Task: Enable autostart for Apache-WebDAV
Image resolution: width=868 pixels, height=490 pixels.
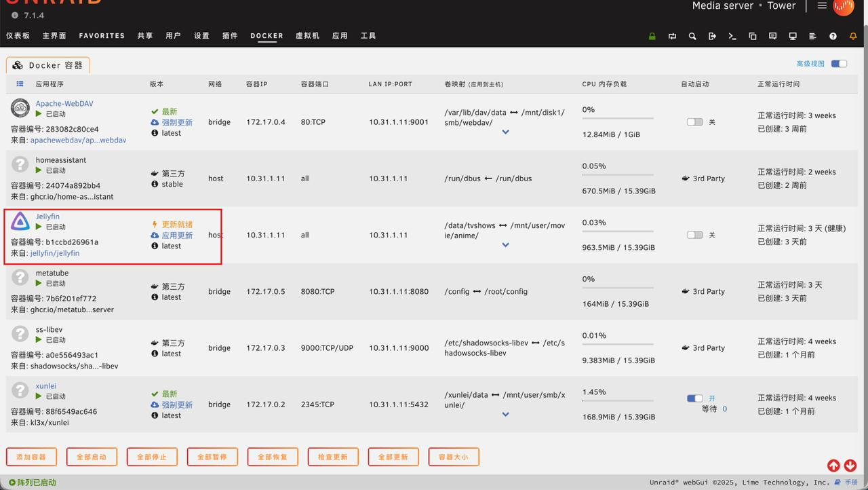Action: (x=694, y=122)
